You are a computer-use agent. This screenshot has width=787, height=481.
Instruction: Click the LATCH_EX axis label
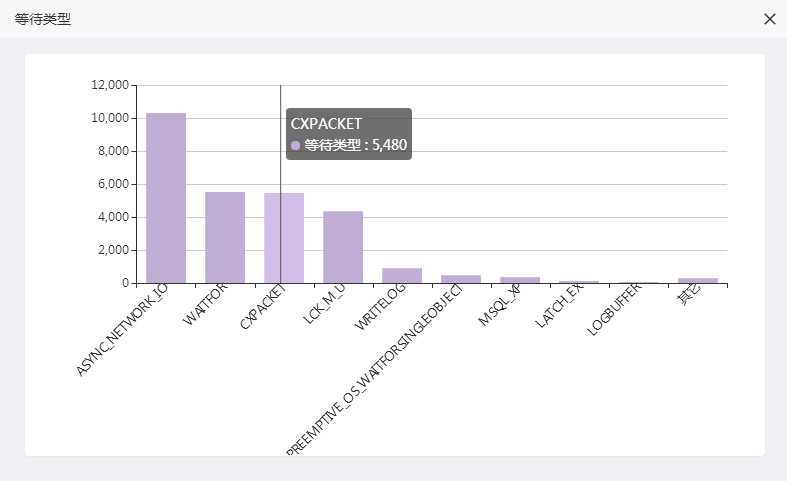[x=560, y=306]
